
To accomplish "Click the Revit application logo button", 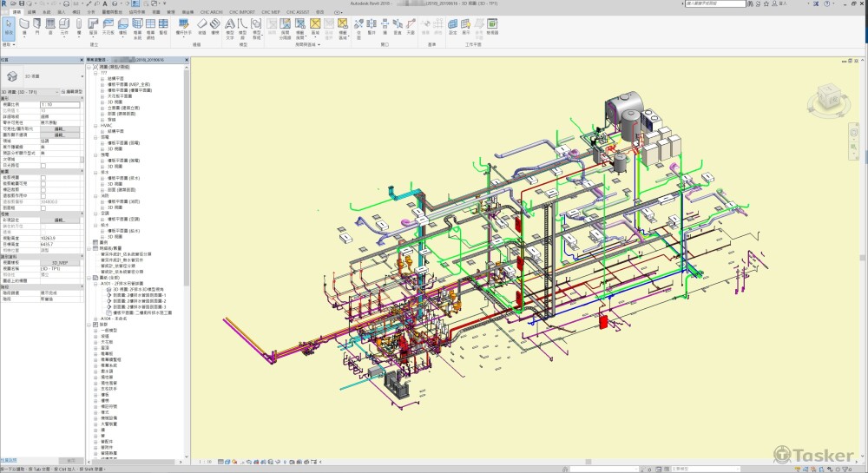I will 6,4.
